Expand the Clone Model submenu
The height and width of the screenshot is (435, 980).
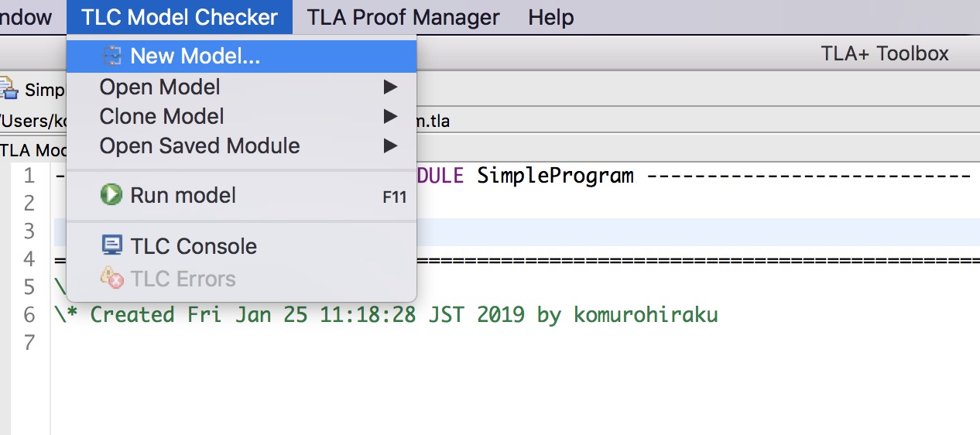tap(242, 116)
